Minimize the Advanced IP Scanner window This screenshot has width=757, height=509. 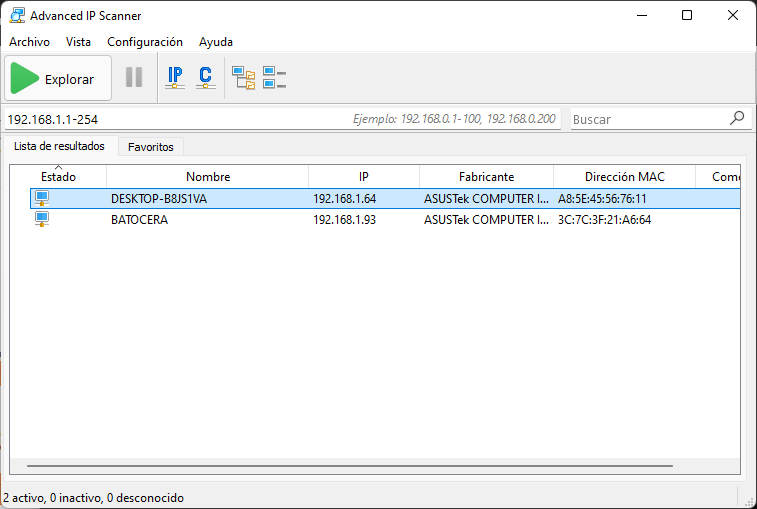pos(642,15)
